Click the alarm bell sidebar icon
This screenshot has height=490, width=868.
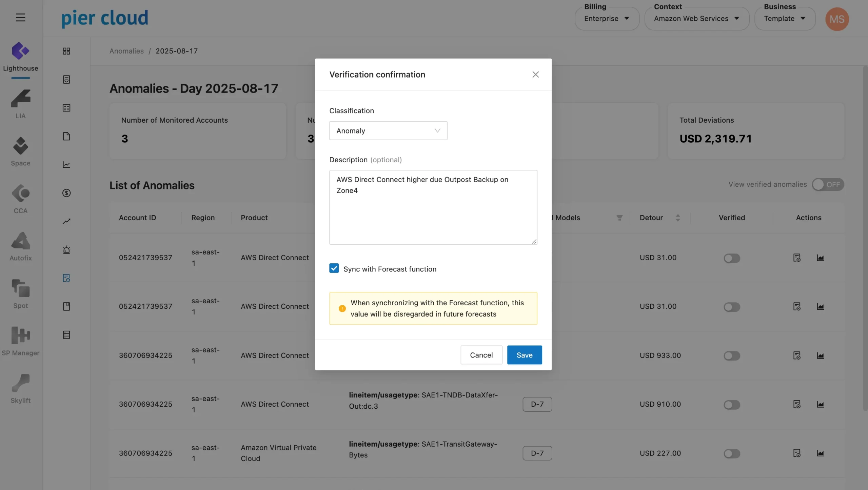pyautogui.click(x=66, y=250)
